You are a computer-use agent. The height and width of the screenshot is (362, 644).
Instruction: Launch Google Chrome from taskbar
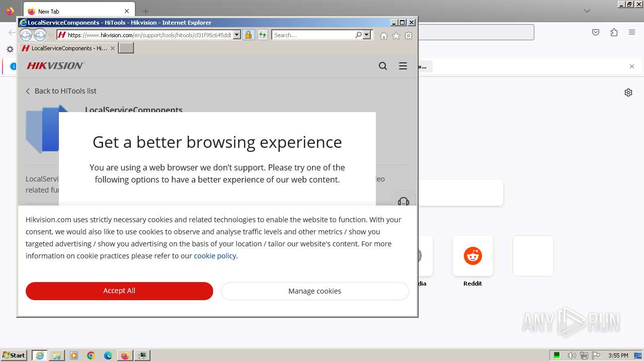(91, 355)
